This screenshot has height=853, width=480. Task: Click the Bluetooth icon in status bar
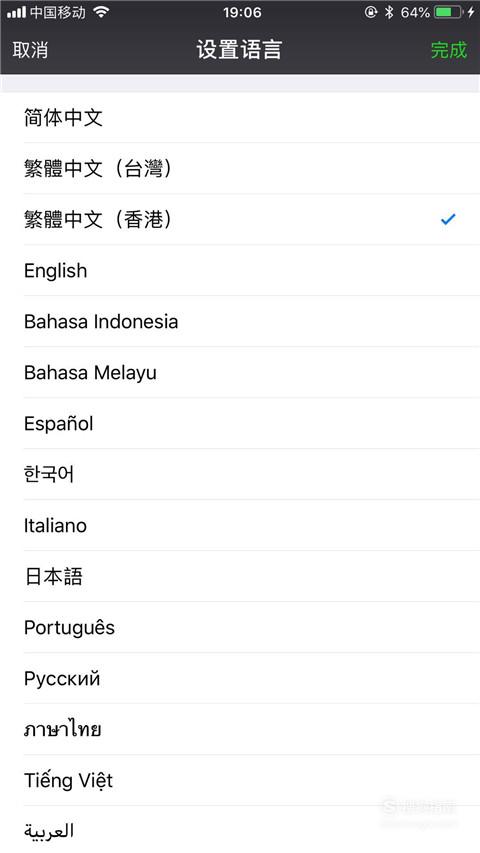389,12
